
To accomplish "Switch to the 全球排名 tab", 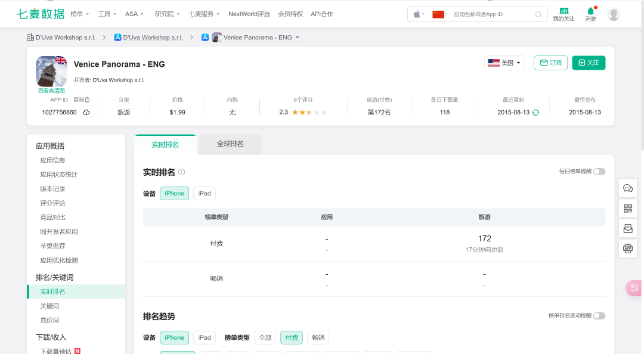I will click(x=230, y=144).
